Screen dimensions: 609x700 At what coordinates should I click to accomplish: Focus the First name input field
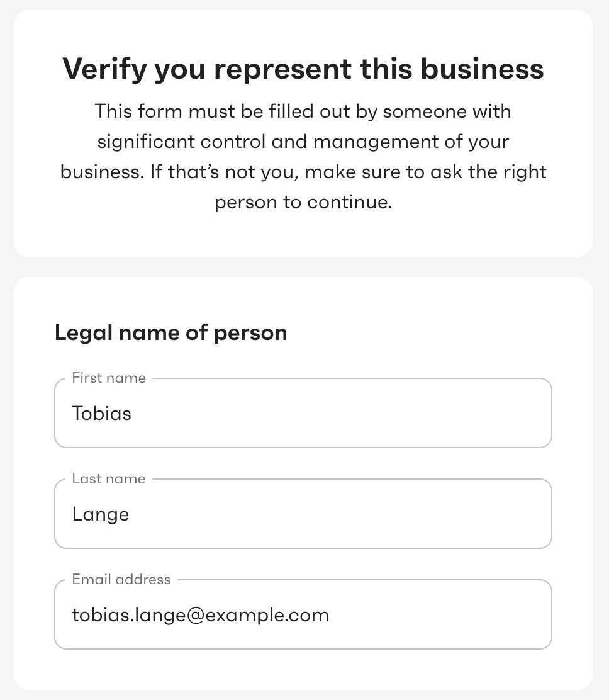point(303,413)
